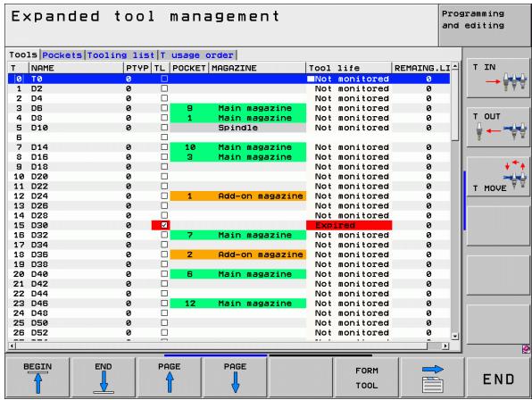Open the T usage order tab
The height and width of the screenshot is (400, 532).
tap(196, 55)
